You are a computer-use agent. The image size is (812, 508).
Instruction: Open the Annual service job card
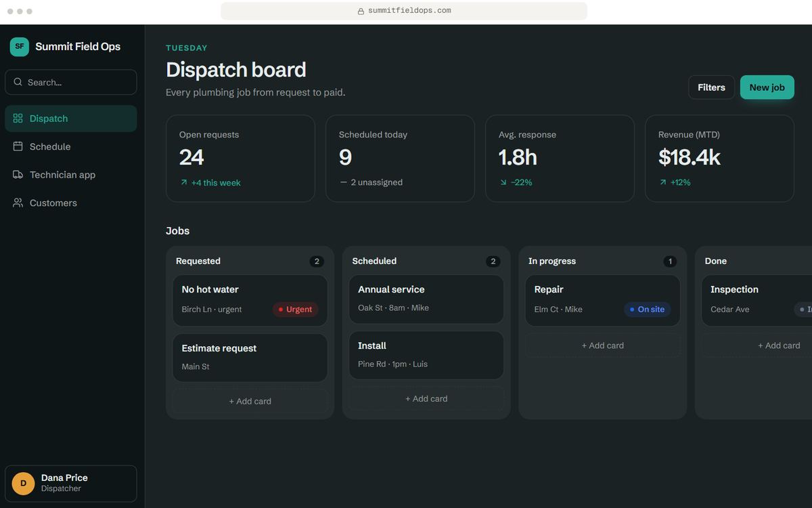click(426, 299)
